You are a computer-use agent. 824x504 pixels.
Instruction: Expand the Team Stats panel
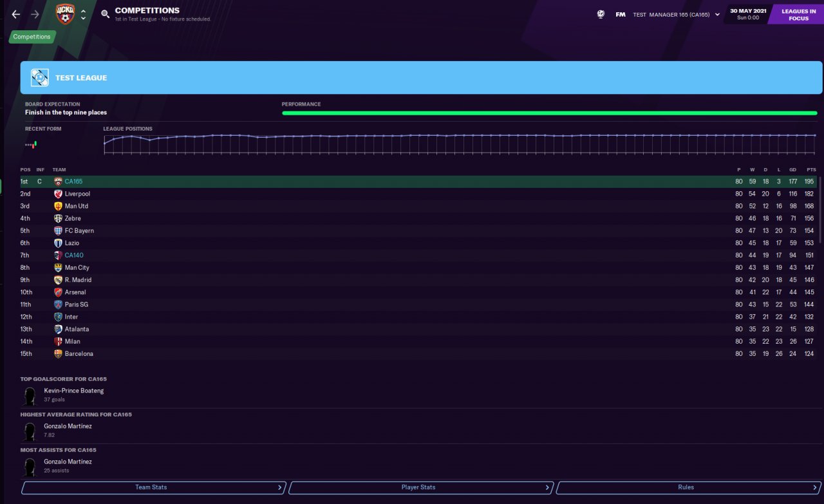152,487
